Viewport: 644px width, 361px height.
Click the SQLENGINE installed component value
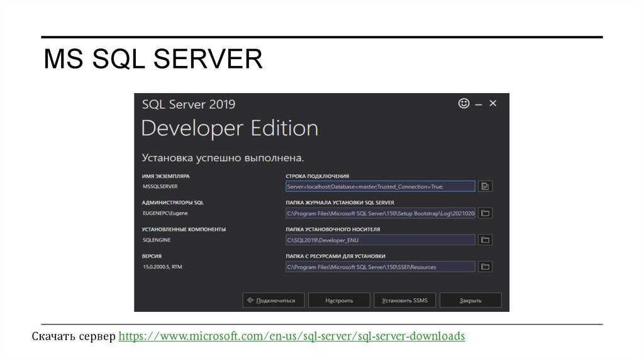(157, 240)
